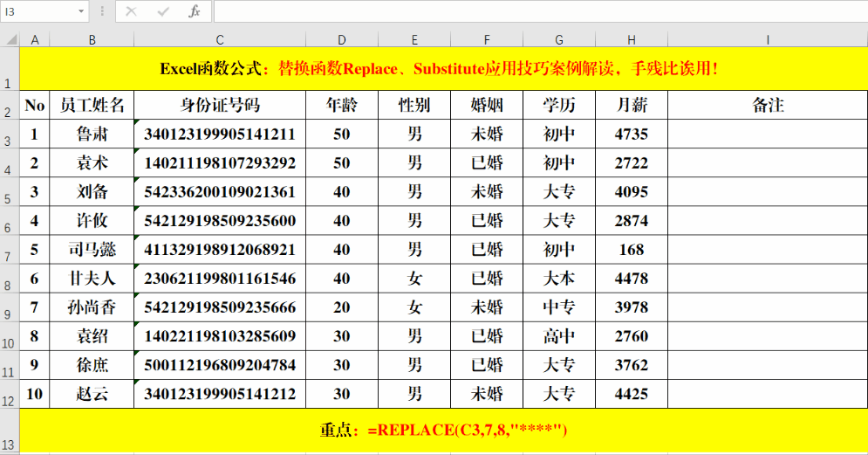Select the name cell 鲁肃
868x455 pixels.
92,134
